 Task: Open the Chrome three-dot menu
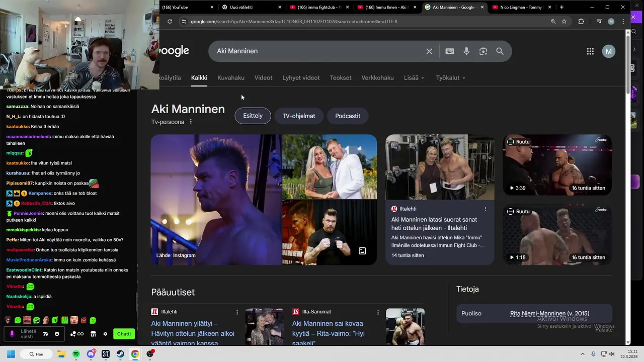(623, 22)
